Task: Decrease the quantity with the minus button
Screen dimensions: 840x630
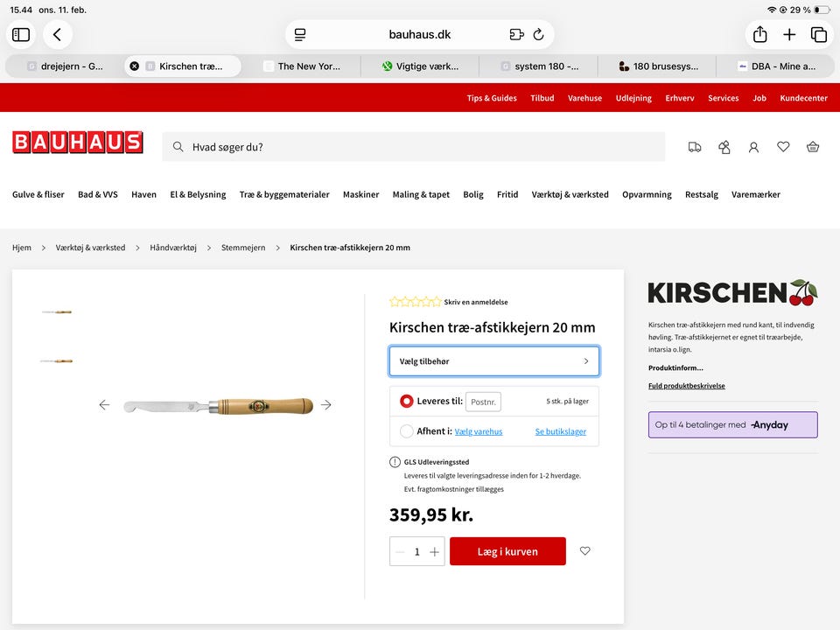Action: (x=400, y=552)
